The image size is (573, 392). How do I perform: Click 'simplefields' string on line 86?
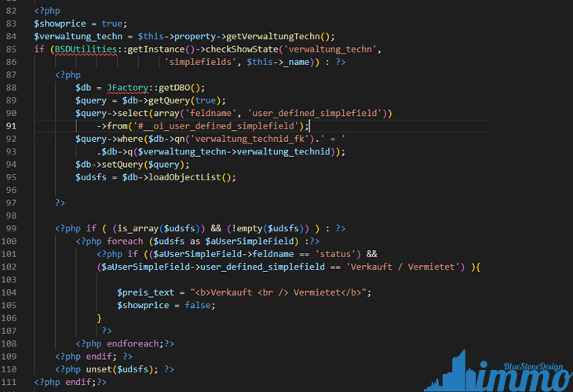click(x=200, y=62)
